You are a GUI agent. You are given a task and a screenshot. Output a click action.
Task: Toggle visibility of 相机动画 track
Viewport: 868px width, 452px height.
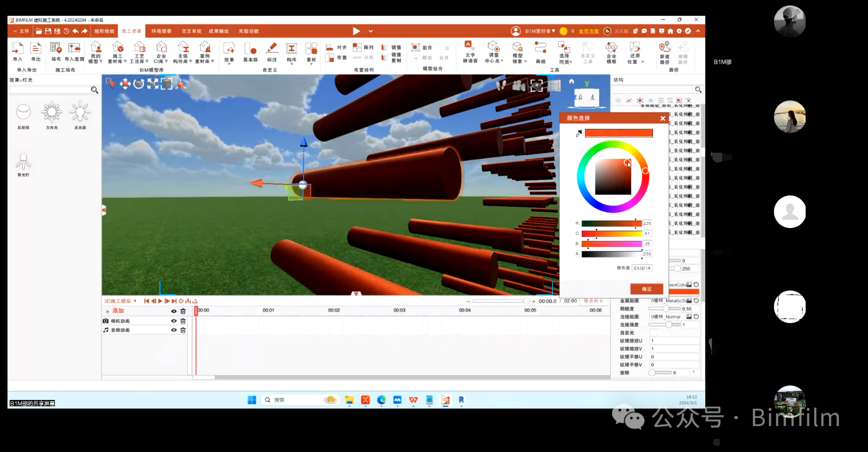click(174, 321)
